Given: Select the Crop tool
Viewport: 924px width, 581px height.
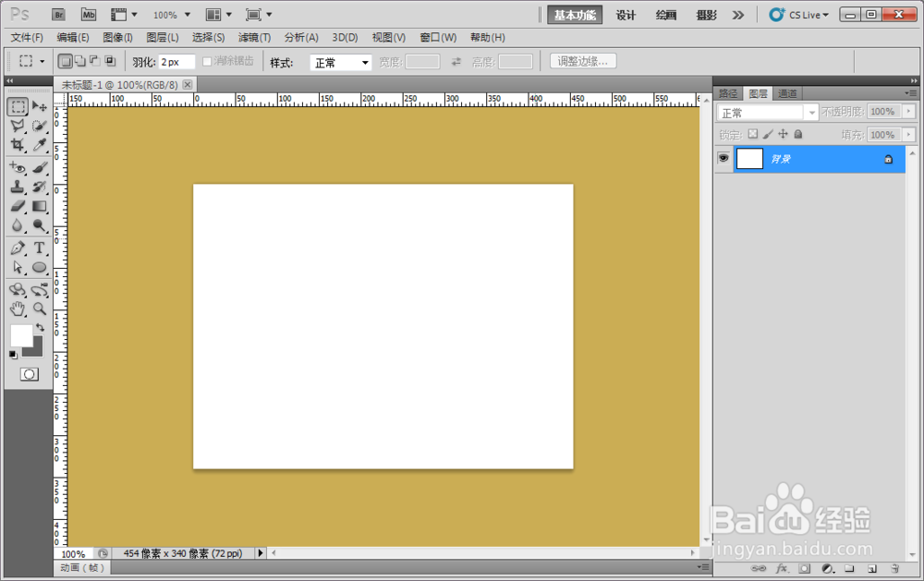Looking at the screenshot, I should coord(18,144).
